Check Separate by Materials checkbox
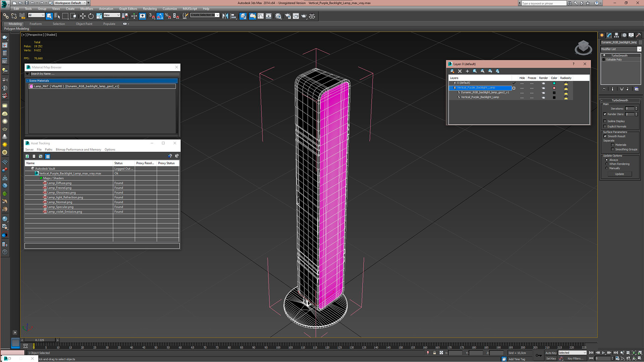 click(612, 145)
